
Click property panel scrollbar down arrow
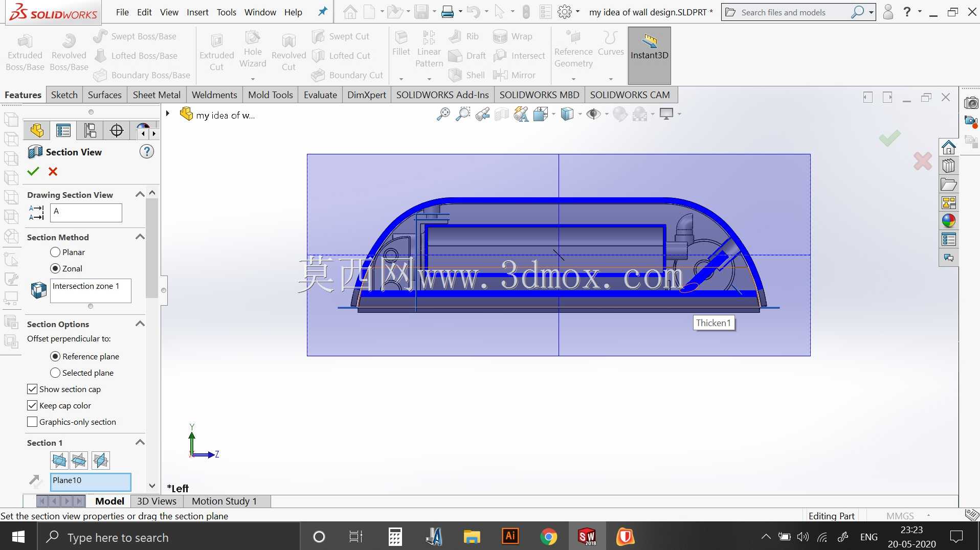[x=152, y=486]
